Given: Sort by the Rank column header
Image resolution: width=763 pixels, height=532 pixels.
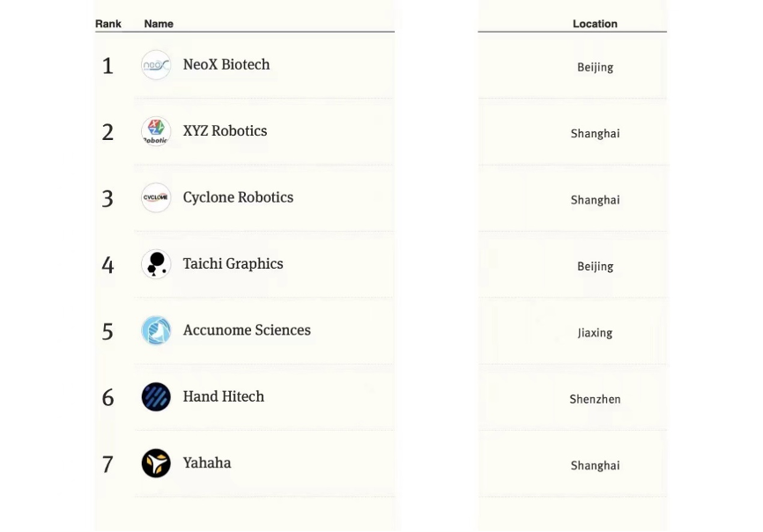Looking at the screenshot, I should [x=108, y=24].
